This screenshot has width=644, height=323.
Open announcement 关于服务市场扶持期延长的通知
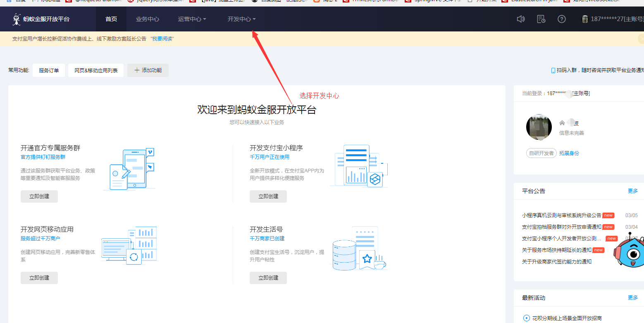(557, 250)
